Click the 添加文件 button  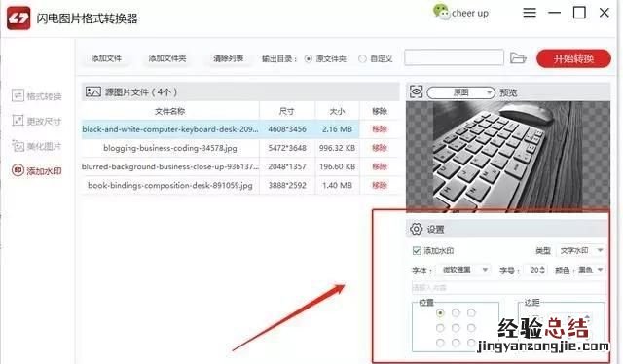point(106,58)
